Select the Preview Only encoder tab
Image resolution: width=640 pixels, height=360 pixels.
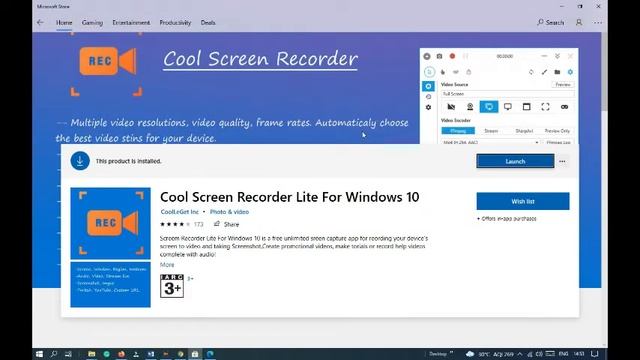557,131
